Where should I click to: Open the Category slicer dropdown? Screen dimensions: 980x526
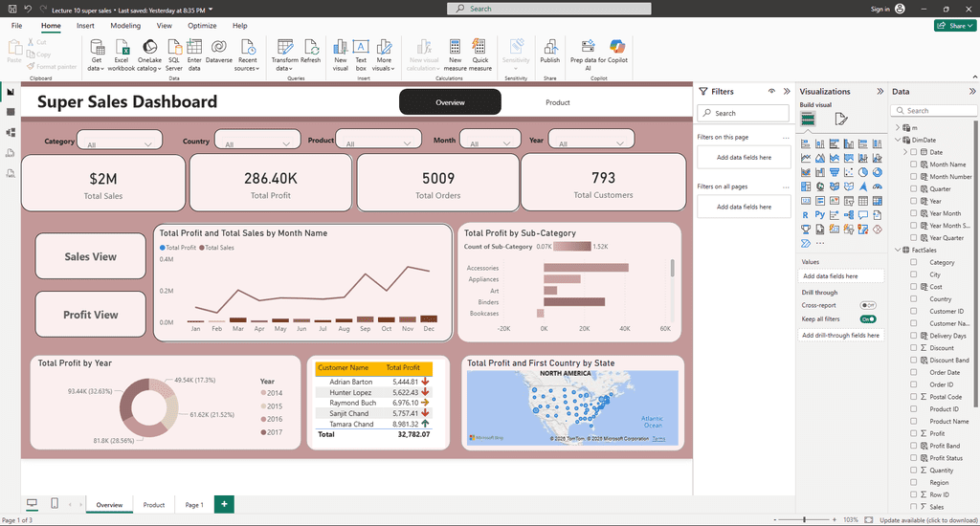(x=120, y=140)
